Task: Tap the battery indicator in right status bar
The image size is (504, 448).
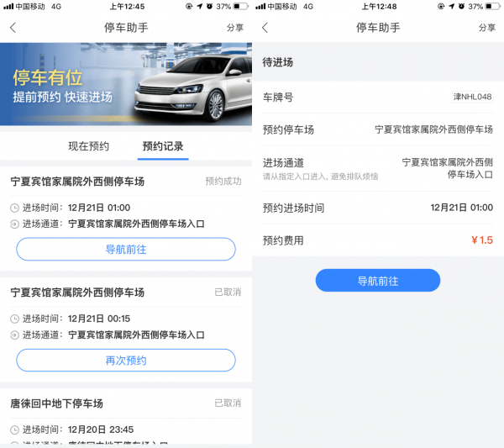Action: coord(493,6)
